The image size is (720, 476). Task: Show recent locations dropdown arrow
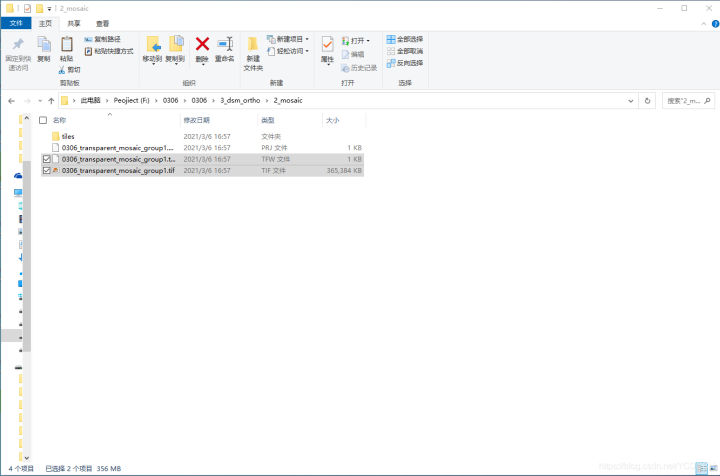tap(40, 101)
